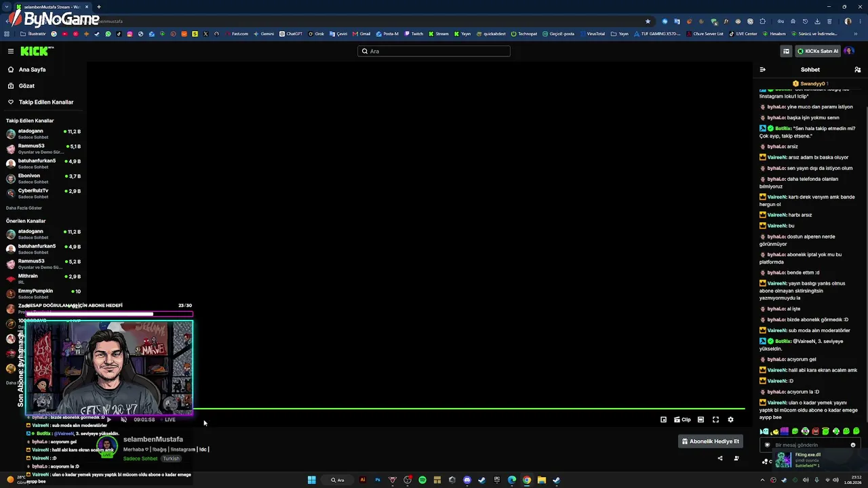Image resolution: width=868 pixels, height=488 pixels.
Task: Open Chrome tab search dropdown
Action: coord(7,7)
